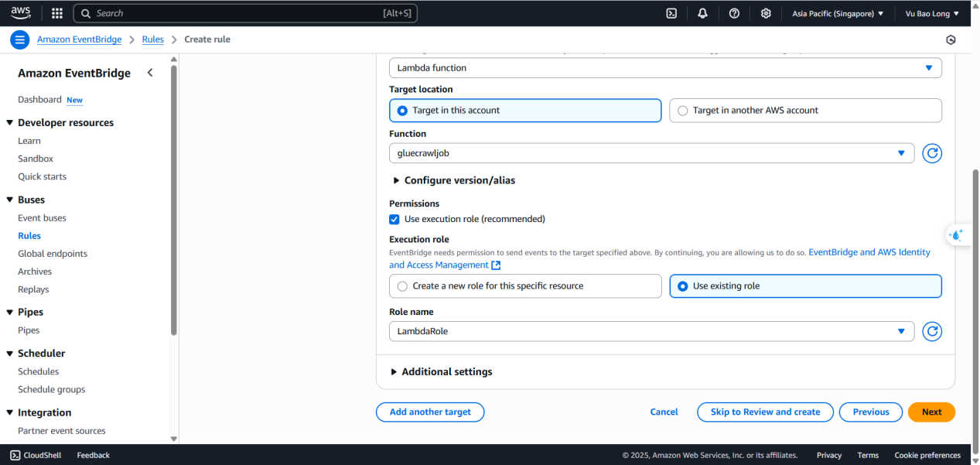Image resolution: width=980 pixels, height=465 pixels.
Task: Choose Use existing role option
Action: click(805, 286)
